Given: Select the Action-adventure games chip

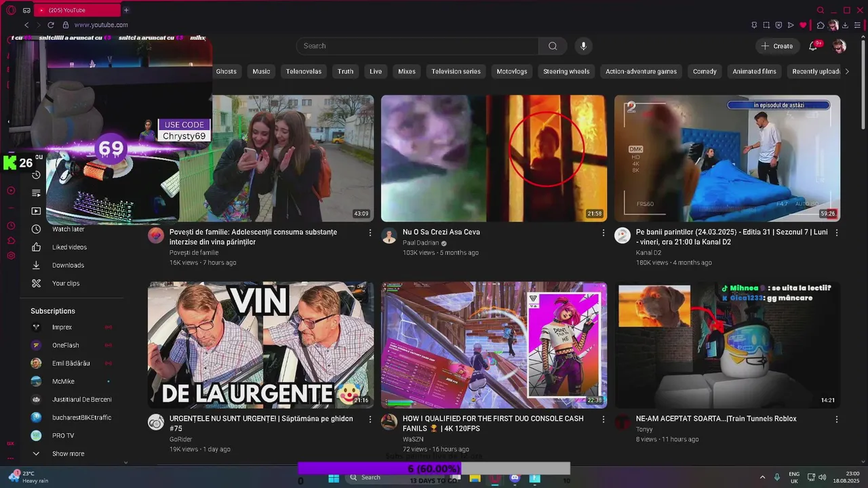Looking at the screenshot, I should pos(641,71).
